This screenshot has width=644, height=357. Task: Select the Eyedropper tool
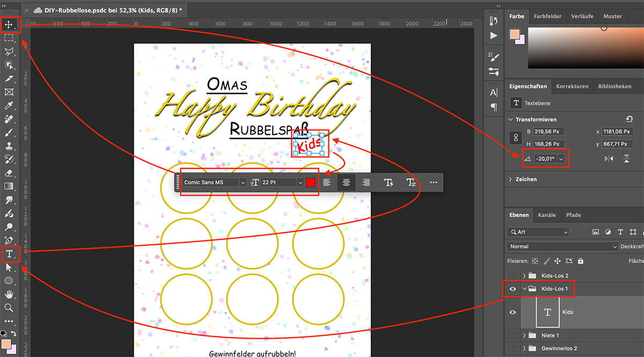9,106
